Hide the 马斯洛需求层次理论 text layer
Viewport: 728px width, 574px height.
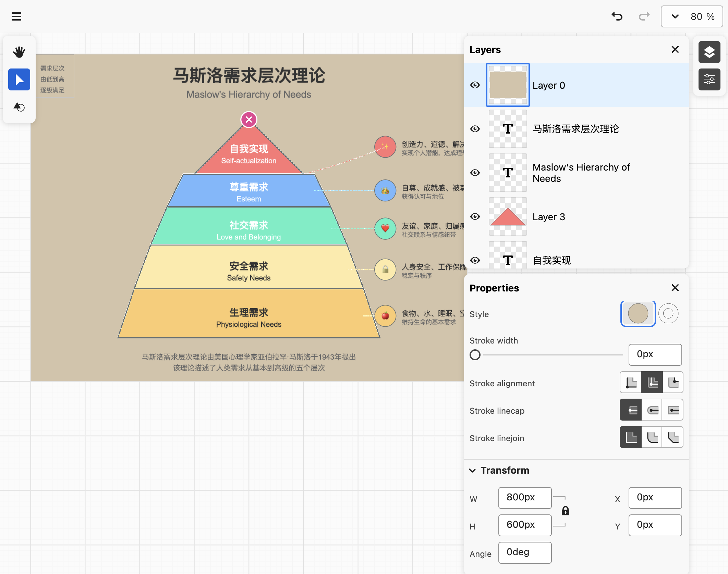[x=475, y=129]
